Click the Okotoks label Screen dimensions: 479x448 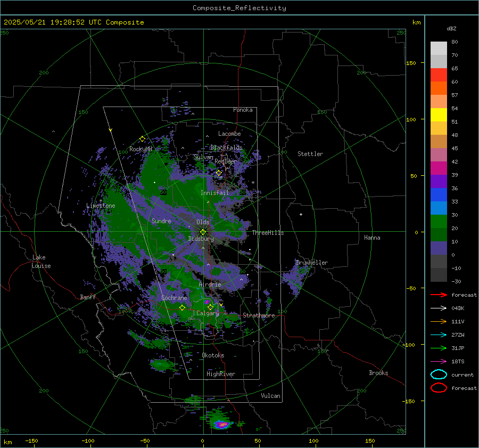[x=213, y=355]
